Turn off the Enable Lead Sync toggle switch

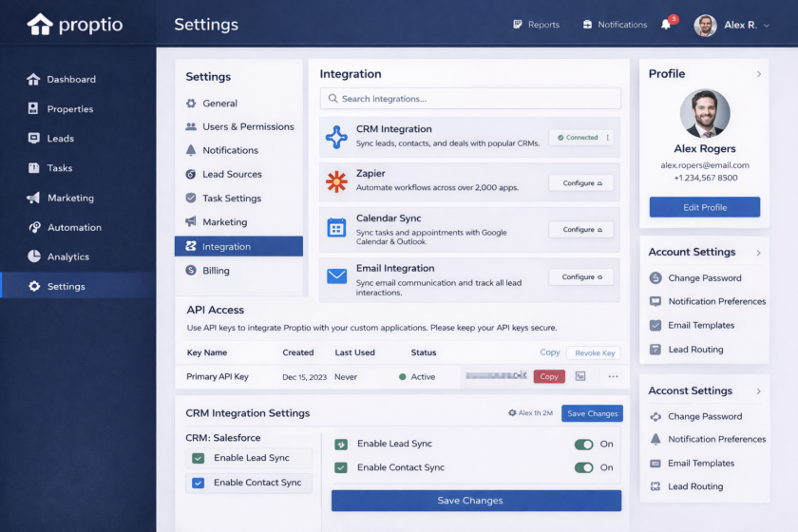583,445
